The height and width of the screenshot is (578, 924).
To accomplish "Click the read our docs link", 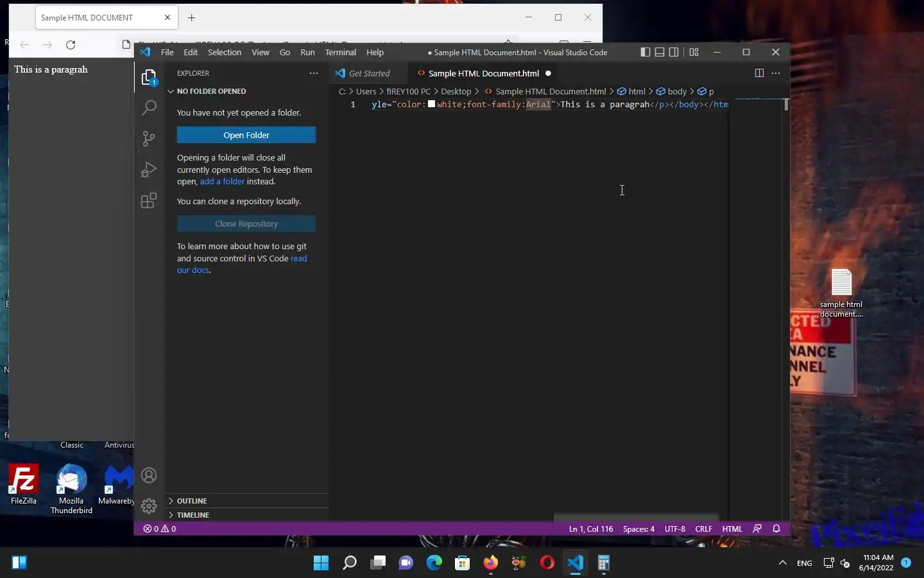I will point(242,264).
